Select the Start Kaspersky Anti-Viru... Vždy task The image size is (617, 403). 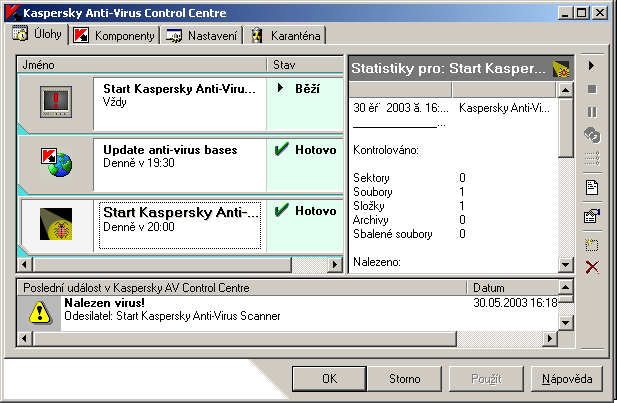coord(179,104)
